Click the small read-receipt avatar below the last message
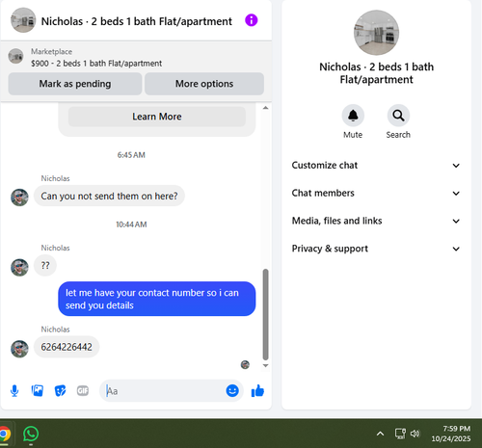The height and width of the screenshot is (448, 482). 245,364
